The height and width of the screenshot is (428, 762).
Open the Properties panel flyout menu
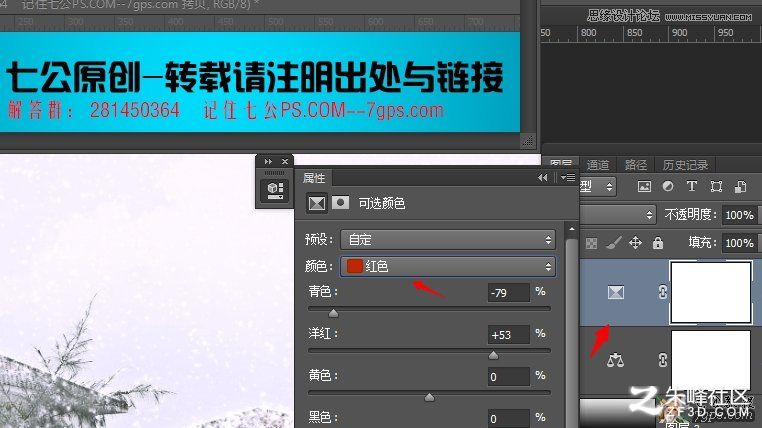[x=567, y=178]
